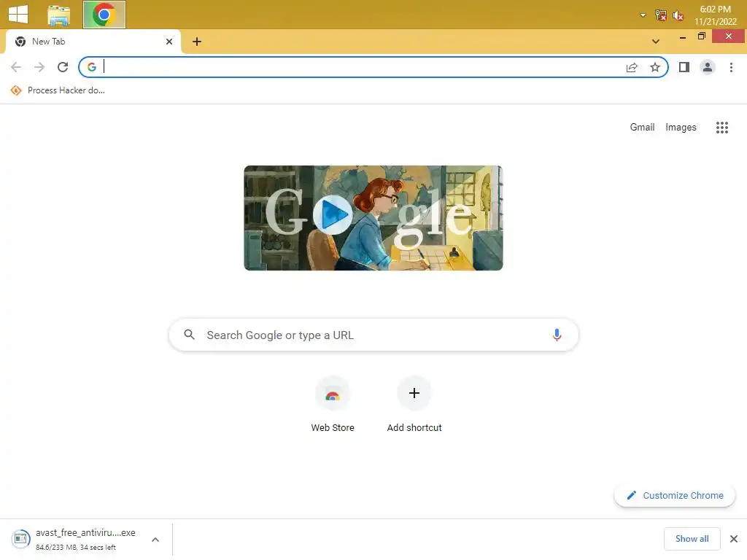
Task: Open the Windows Start menu
Action: pos(18,14)
